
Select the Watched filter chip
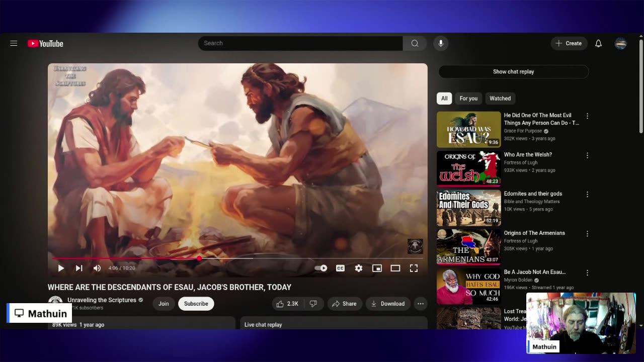[x=500, y=99]
